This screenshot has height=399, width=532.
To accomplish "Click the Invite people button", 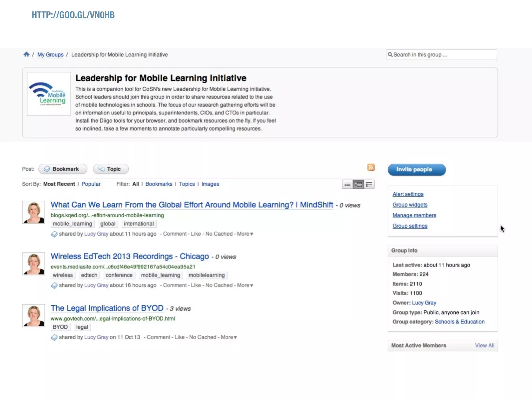I will [x=416, y=170].
